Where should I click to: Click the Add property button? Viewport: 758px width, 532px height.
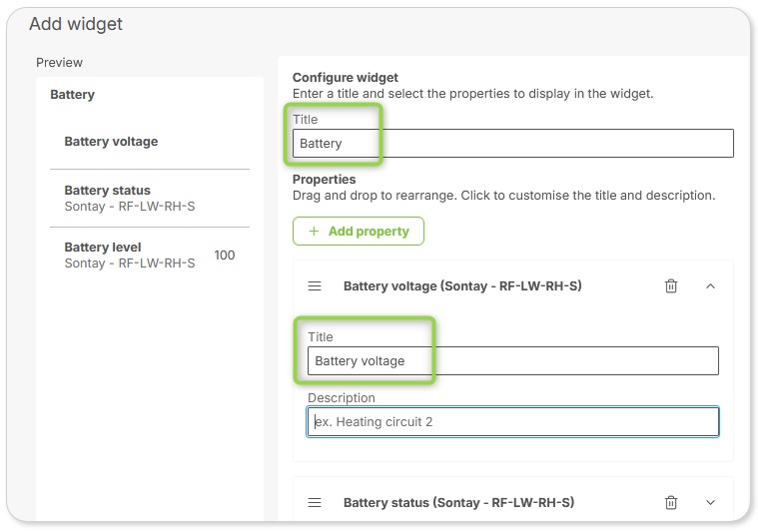point(359,231)
